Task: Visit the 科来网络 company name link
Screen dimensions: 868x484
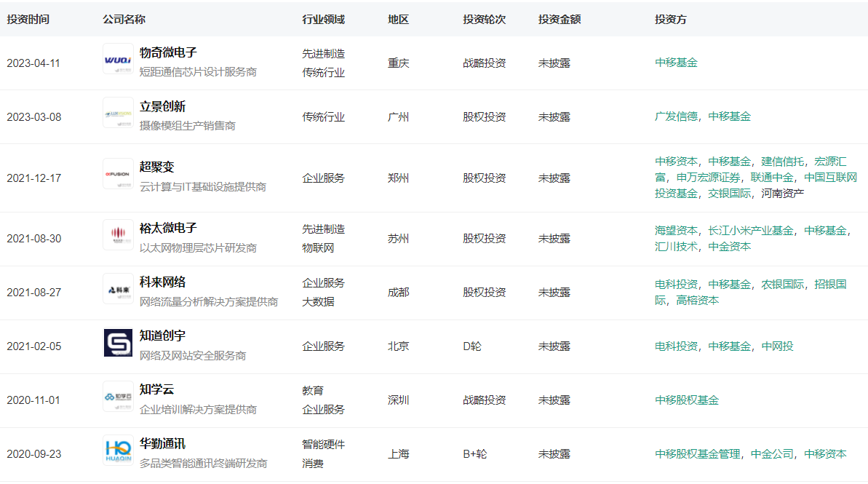Action: (x=163, y=282)
